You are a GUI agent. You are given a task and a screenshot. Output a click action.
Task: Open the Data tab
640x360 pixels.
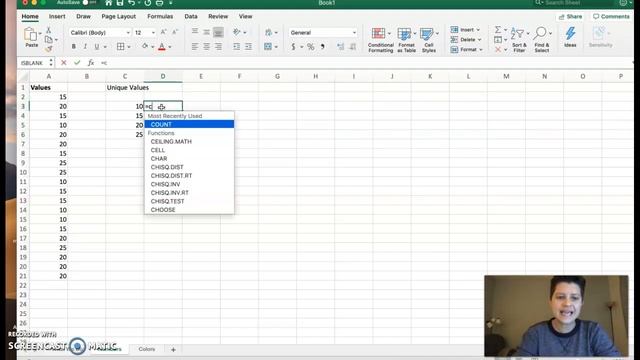tap(191, 16)
